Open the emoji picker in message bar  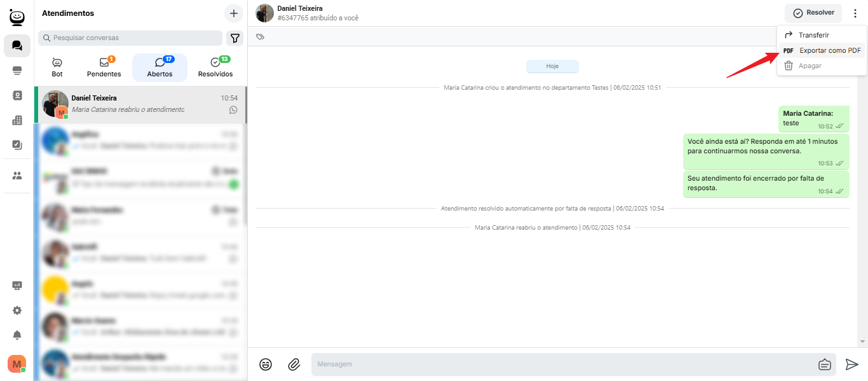(266, 364)
